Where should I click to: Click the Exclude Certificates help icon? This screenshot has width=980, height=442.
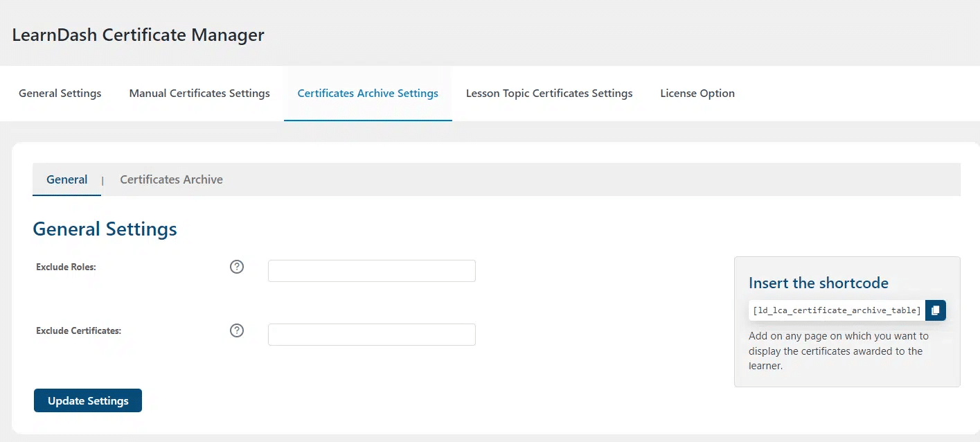pos(237,330)
